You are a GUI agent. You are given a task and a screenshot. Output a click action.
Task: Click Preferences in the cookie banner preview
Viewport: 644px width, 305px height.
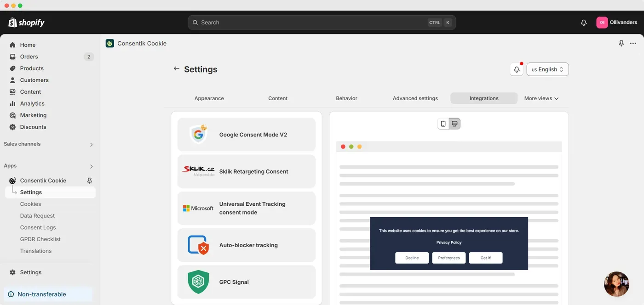point(449,258)
